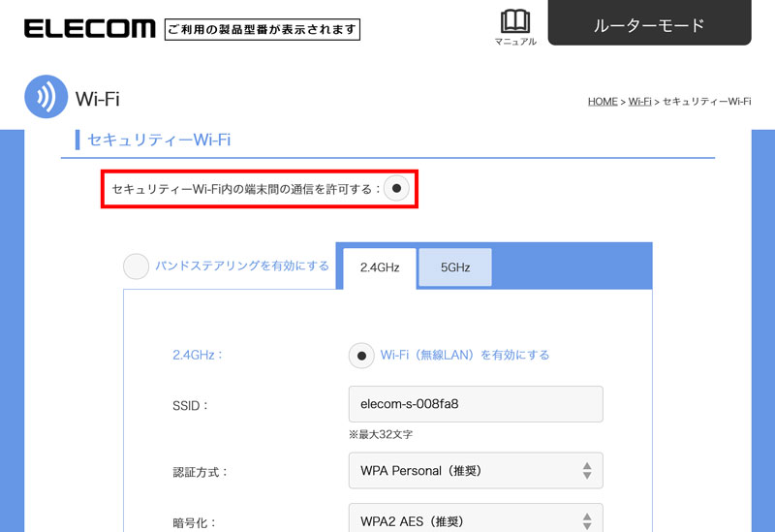Click the バンドステアリングを有効にする label
This screenshot has width=775, height=532.
point(242,266)
